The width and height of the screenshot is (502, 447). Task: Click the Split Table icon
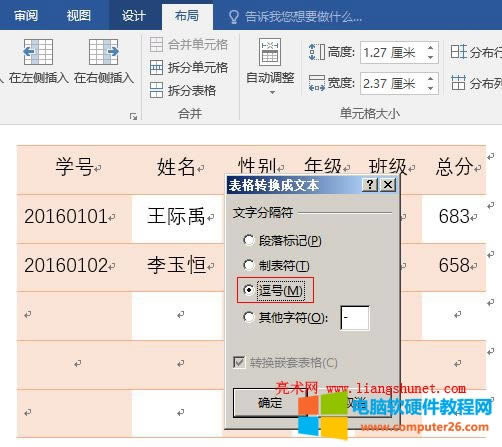[x=156, y=90]
